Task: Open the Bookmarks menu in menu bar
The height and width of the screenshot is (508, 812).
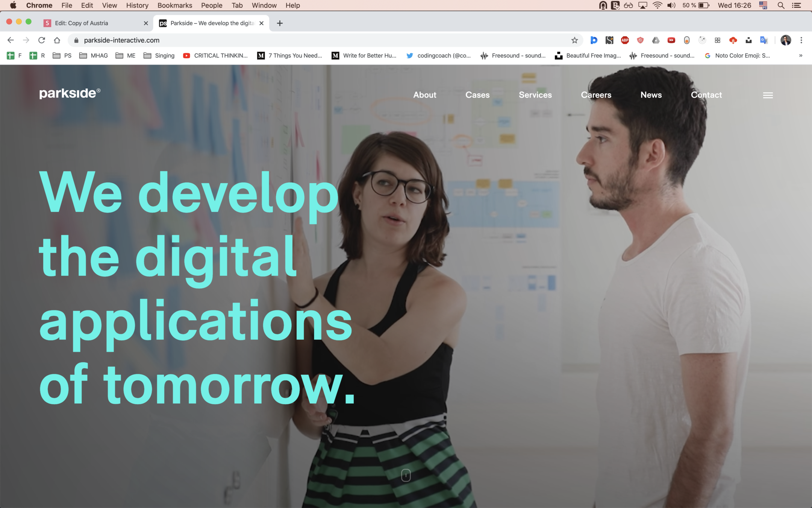Action: [x=174, y=5]
